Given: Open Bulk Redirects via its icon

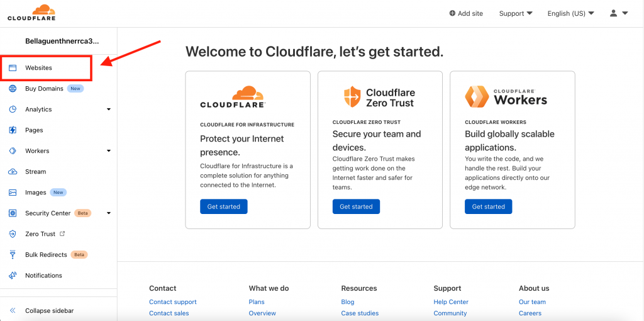Looking at the screenshot, I should coord(13,255).
